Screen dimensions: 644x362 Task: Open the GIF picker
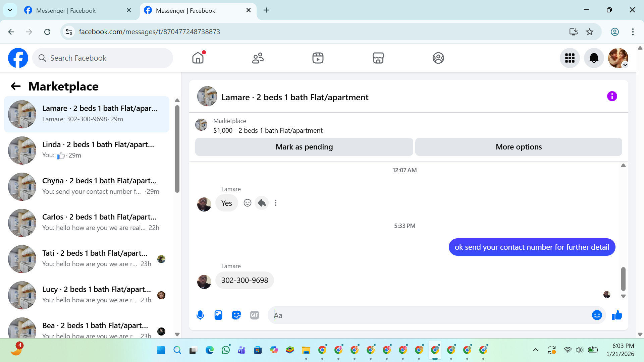[255, 315]
